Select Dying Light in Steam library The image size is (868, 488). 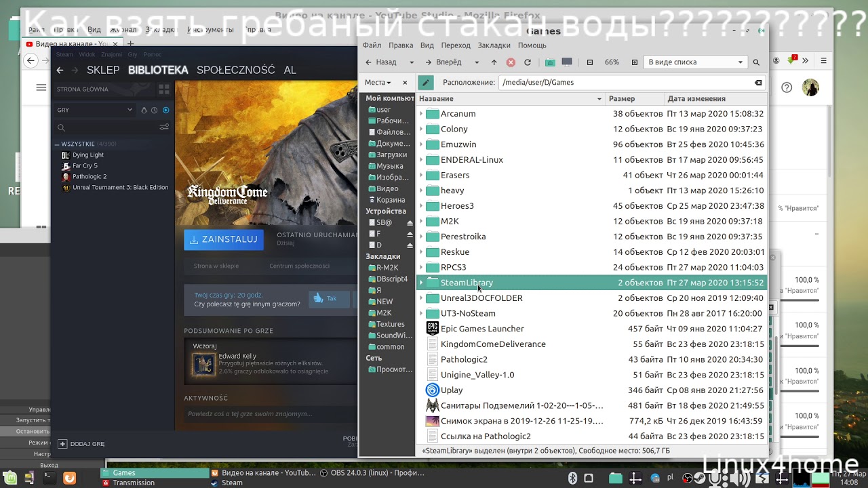(88, 155)
